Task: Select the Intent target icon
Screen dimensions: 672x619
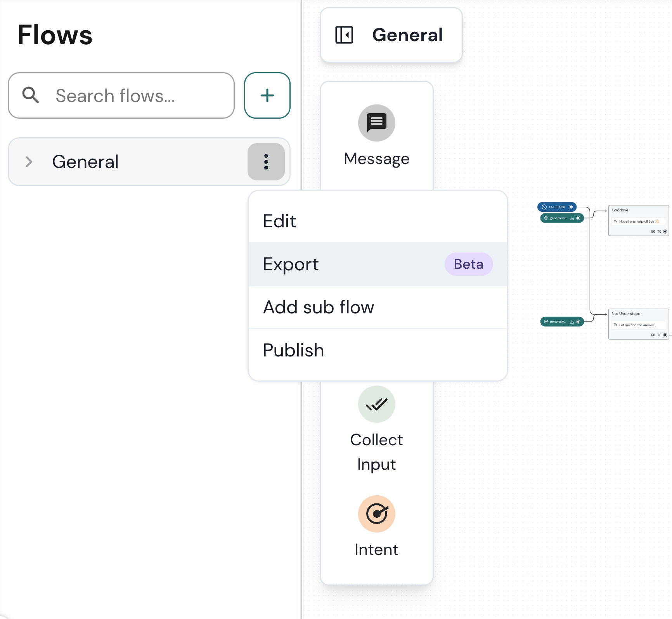Action: pos(376,514)
